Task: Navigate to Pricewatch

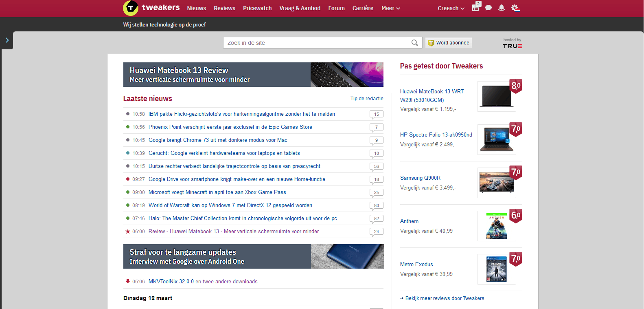Action: coord(257,8)
